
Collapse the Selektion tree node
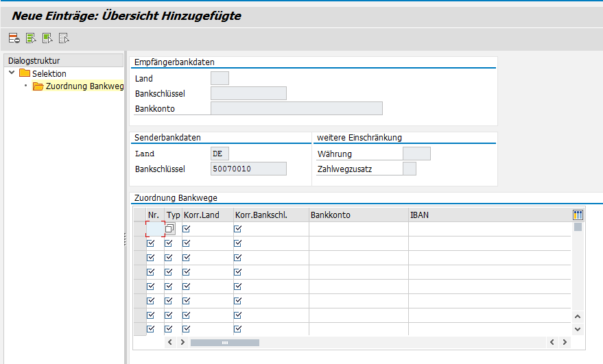click(x=12, y=73)
